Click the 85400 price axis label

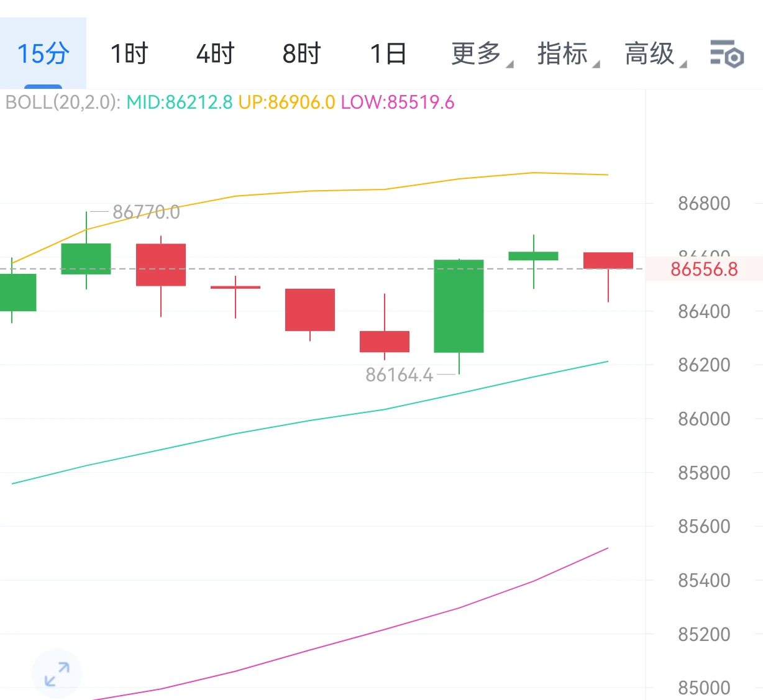click(704, 580)
